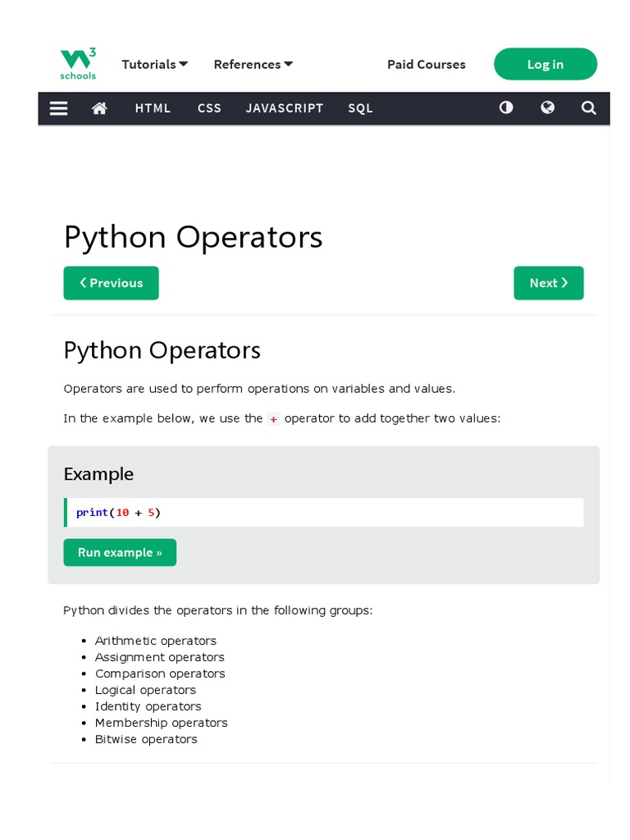Screen dimensions: 630x840
Task: Click the print(10 + 5) code box
Action: click(x=324, y=513)
